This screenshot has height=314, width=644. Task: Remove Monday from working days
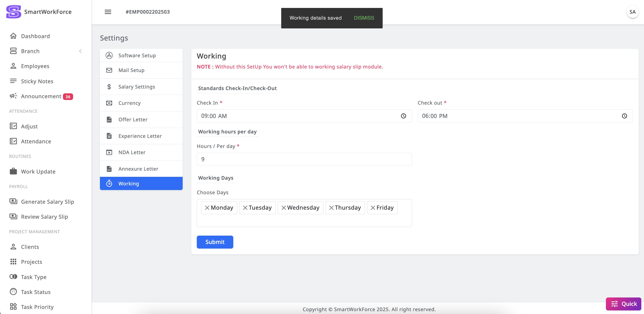[207, 208]
